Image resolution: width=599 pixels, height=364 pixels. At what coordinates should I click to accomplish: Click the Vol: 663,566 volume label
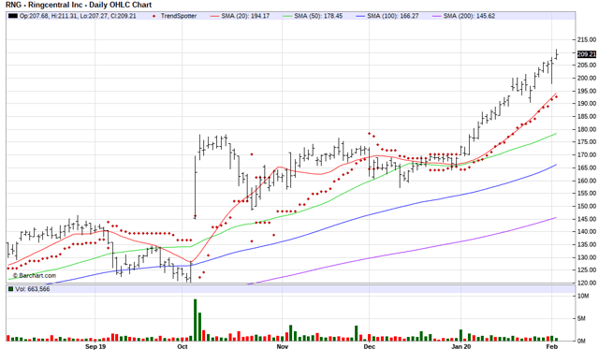[33, 289]
